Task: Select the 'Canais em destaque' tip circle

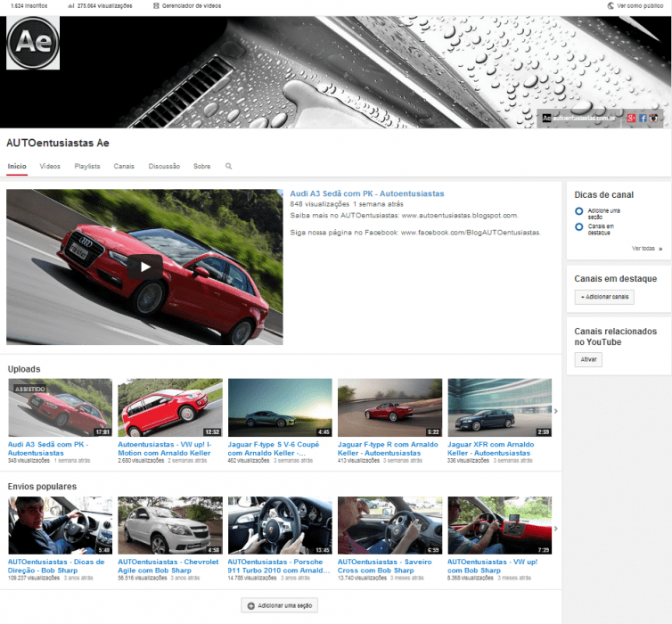Action: tap(579, 227)
